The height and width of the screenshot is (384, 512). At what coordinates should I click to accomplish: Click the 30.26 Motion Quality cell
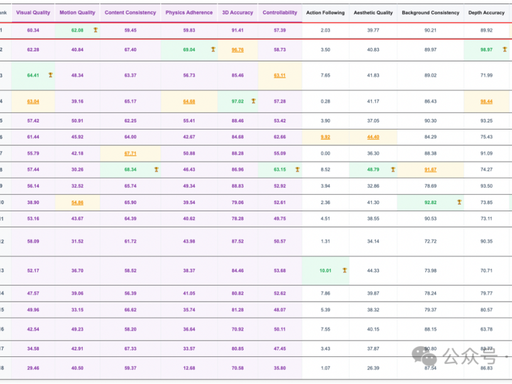[x=77, y=169]
